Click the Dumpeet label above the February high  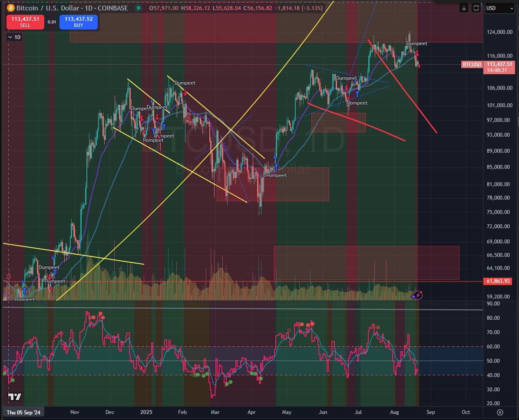185,83
